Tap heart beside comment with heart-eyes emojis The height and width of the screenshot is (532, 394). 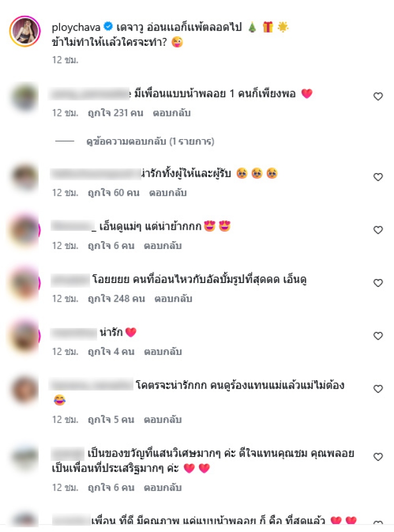point(378,230)
